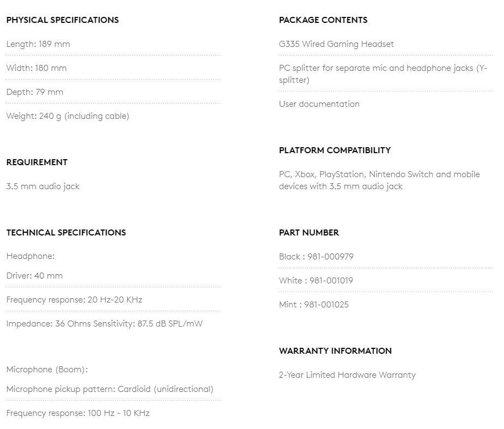Select the Driver: 40 mm line

34,276
